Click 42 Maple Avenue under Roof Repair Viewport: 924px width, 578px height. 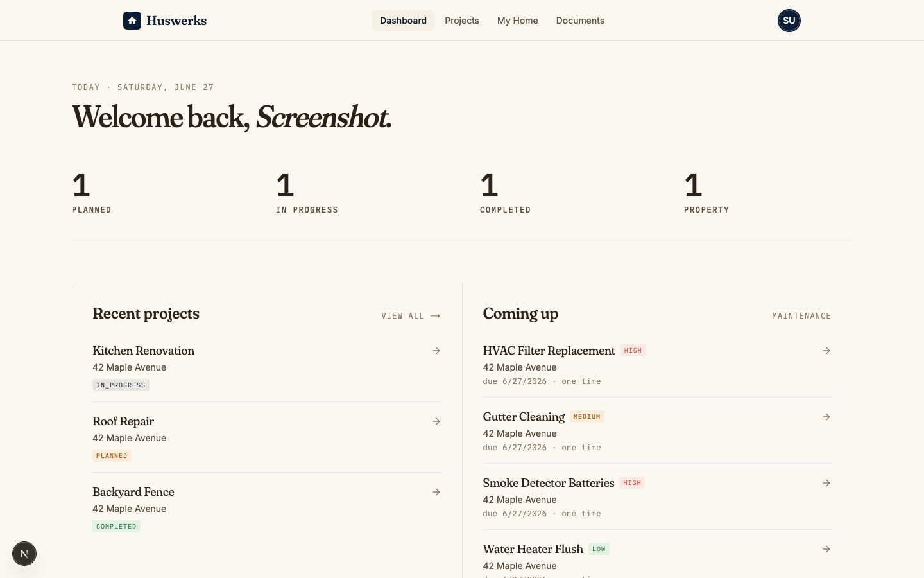tap(129, 438)
